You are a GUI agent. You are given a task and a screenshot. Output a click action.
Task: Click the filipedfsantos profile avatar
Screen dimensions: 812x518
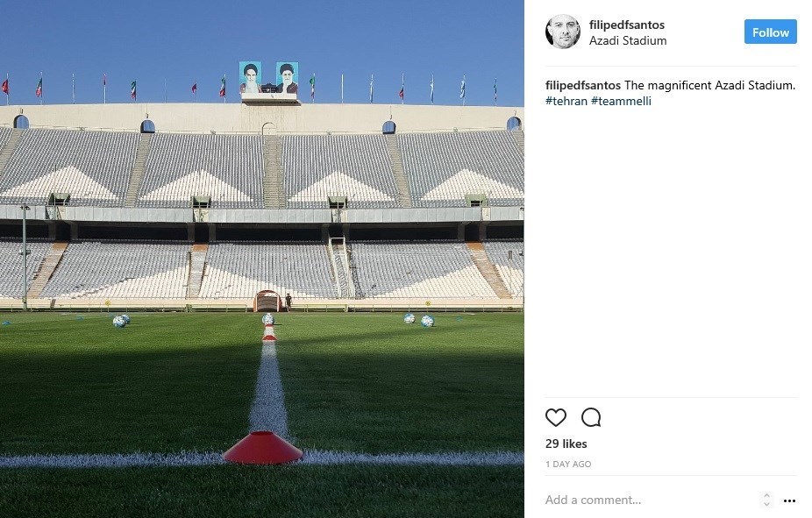click(x=562, y=32)
